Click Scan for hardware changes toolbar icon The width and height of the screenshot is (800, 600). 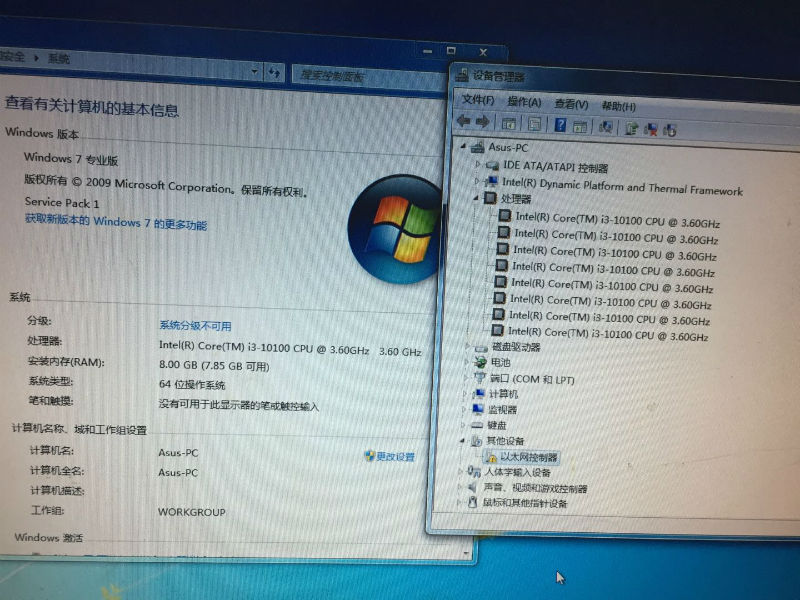point(606,127)
